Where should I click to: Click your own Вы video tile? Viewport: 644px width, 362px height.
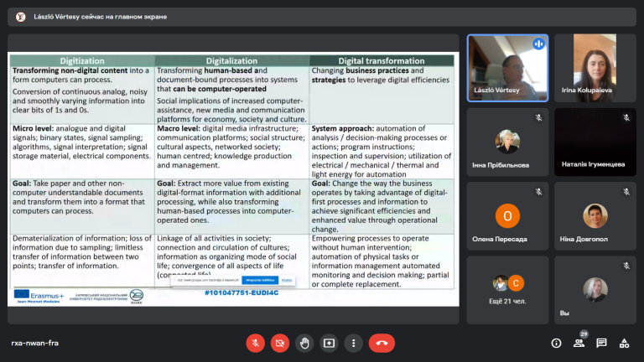point(595,290)
